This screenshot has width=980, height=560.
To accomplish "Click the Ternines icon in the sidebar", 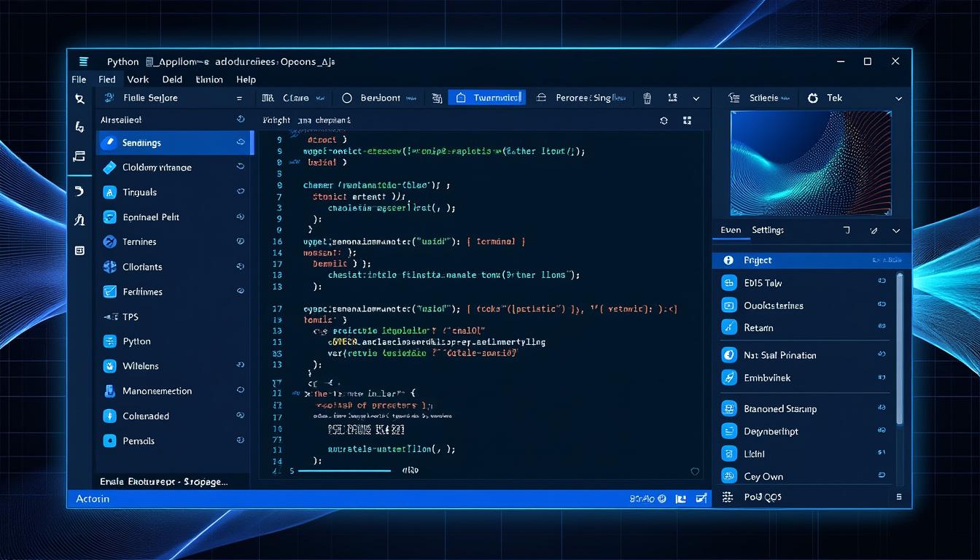I will [109, 241].
